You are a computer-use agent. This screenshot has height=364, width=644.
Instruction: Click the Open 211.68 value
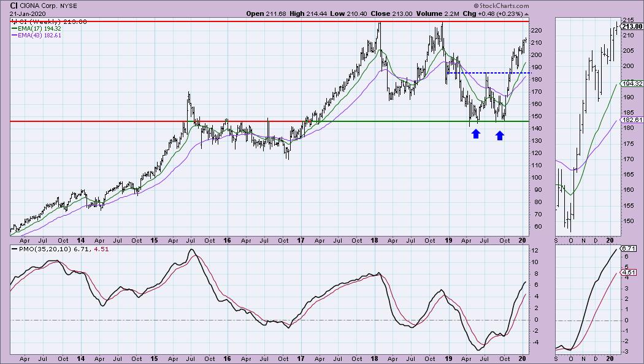(267, 13)
